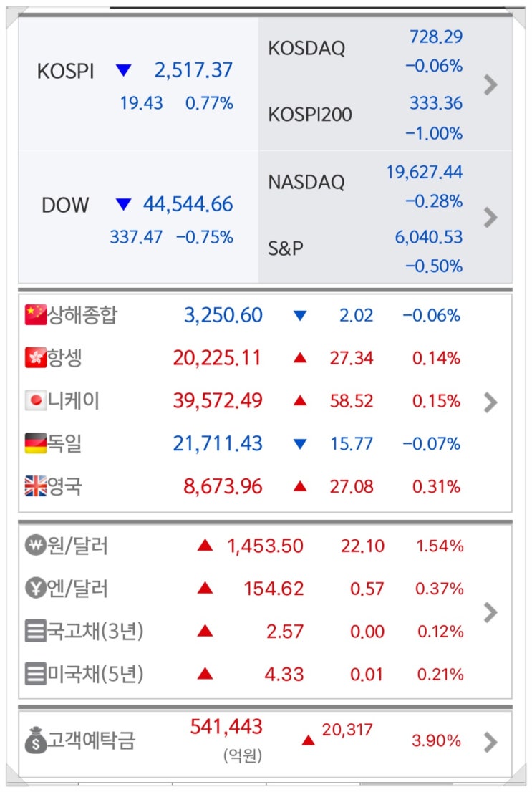532x792 pixels.
Task: Open the DOW index value 44,544.66
Action: (x=188, y=205)
